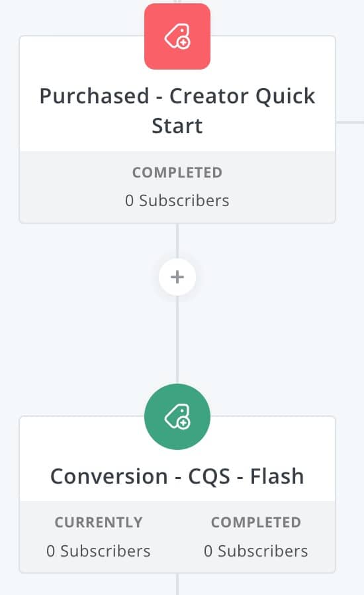Add a step with the plus button
Viewport: 364px width, 595px height.
(177, 277)
